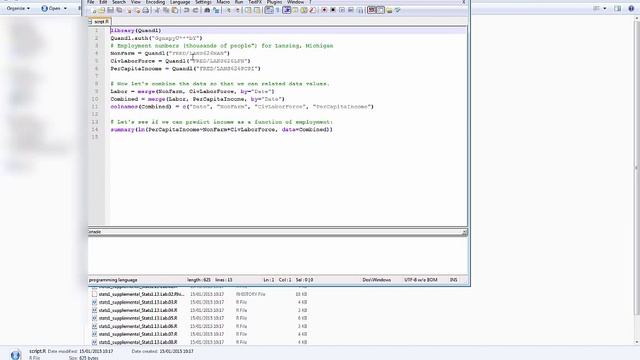Open the Encoding menu
Image resolution: width=640 pixels, height=360 pixels.
pos(155,2)
